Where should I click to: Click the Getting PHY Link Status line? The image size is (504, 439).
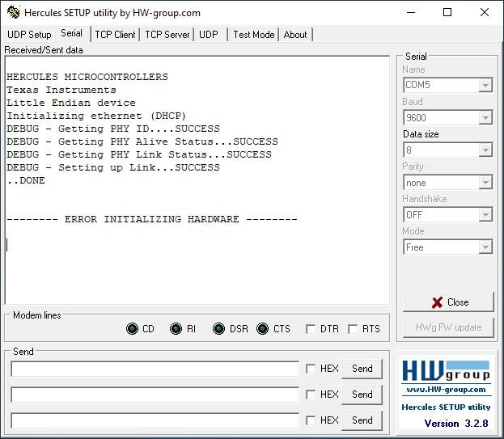point(139,154)
